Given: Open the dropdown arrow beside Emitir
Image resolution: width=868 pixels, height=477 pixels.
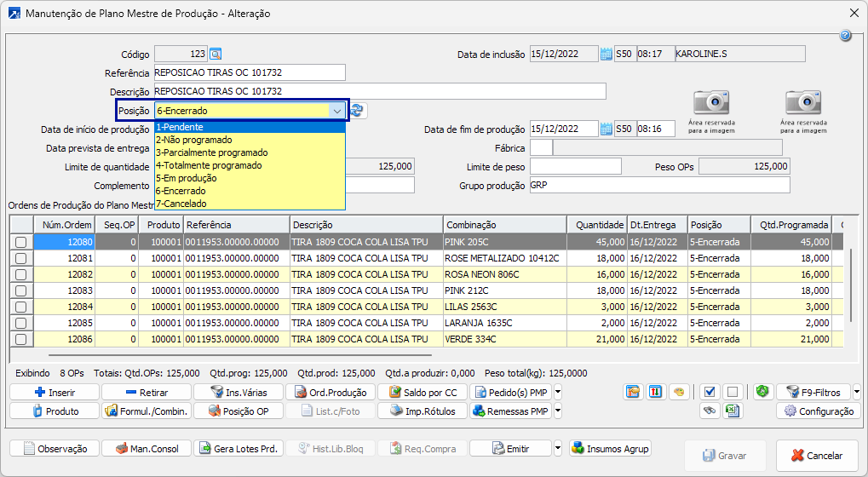Looking at the screenshot, I should coord(559,448).
